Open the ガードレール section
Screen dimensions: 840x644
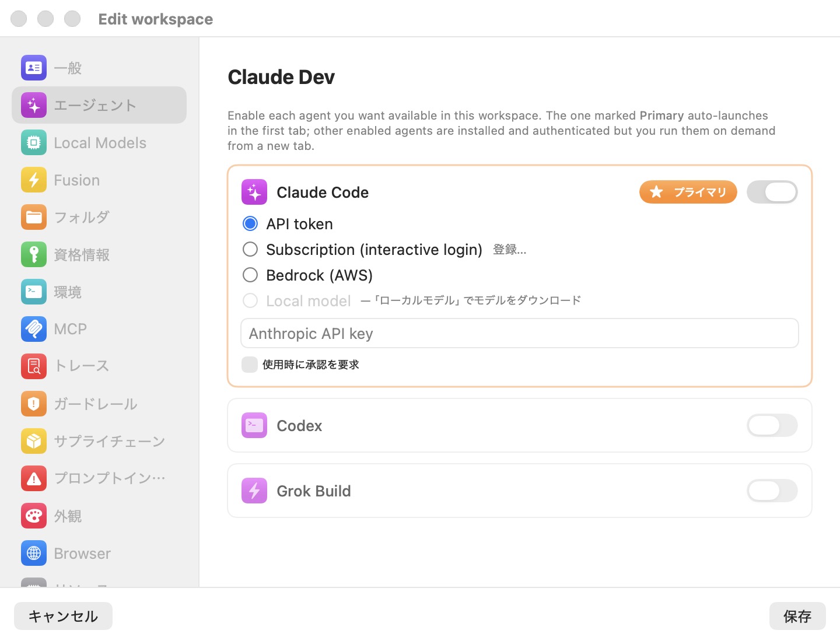point(99,404)
